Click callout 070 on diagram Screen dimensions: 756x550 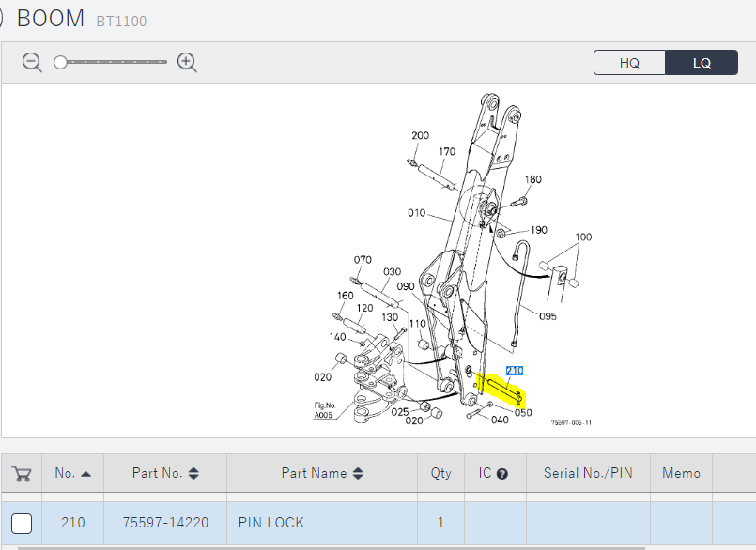pyautogui.click(x=363, y=260)
